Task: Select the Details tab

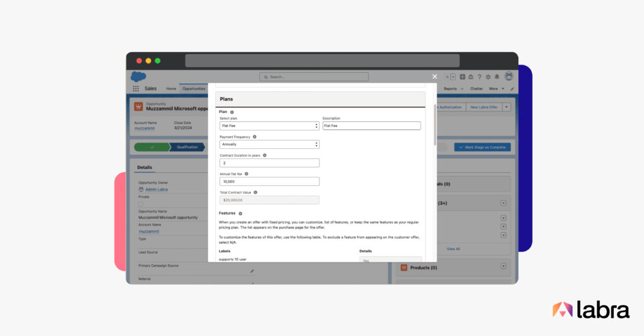Action: [145, 168]
